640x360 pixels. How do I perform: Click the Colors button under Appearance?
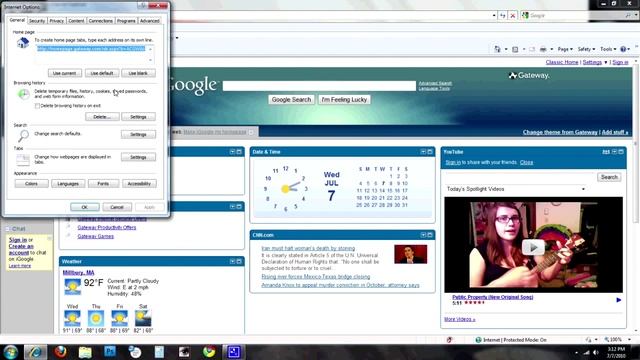31,184
